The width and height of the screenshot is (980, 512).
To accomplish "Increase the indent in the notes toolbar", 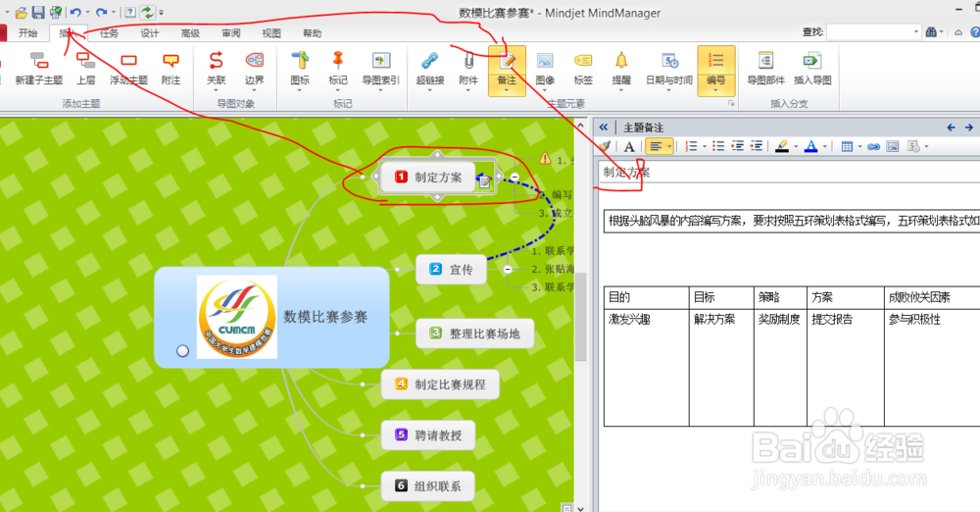I will pyautogui.click(x=757, y=146).
